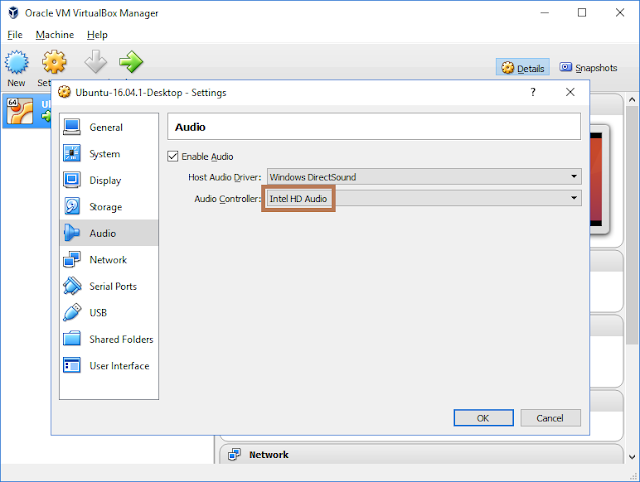Open the Help menu

[x=97, y=35]
